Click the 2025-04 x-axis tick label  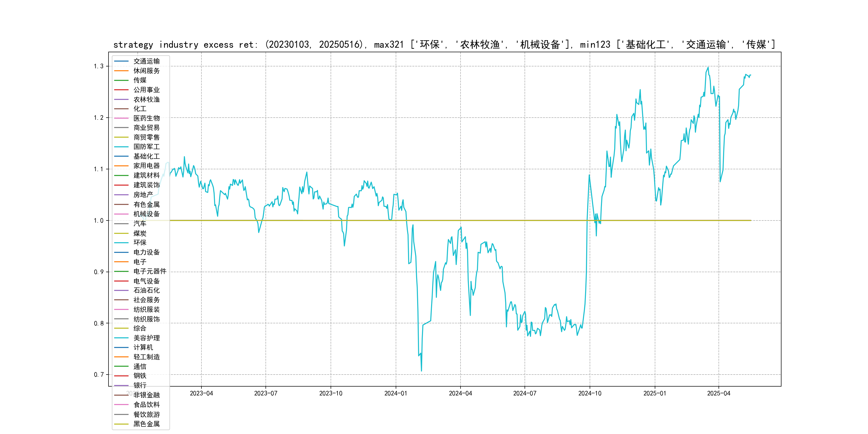click(719, 393)
